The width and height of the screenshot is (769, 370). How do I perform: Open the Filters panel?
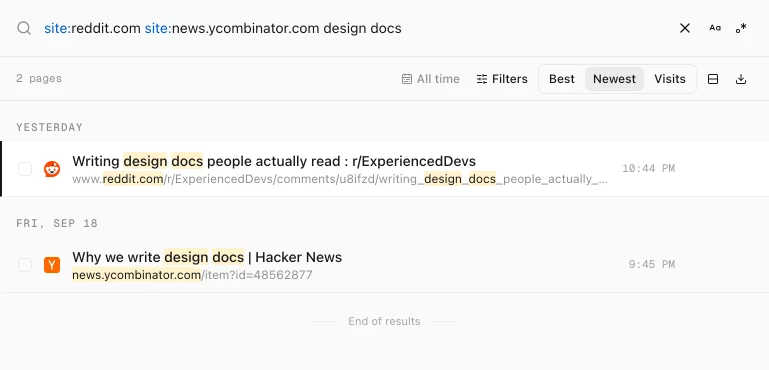point(502,79)
